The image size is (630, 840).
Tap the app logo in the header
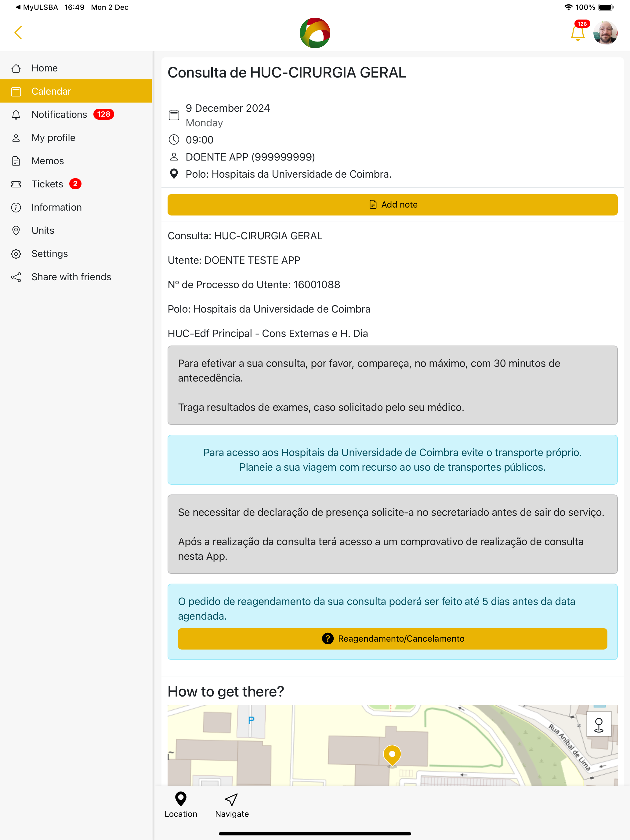[x=315, y=33]
